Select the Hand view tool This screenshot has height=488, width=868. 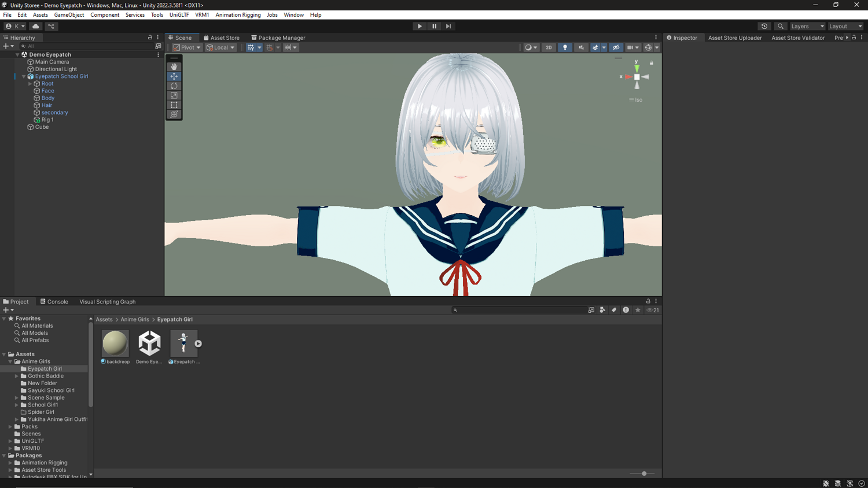[x=174, y=66]
